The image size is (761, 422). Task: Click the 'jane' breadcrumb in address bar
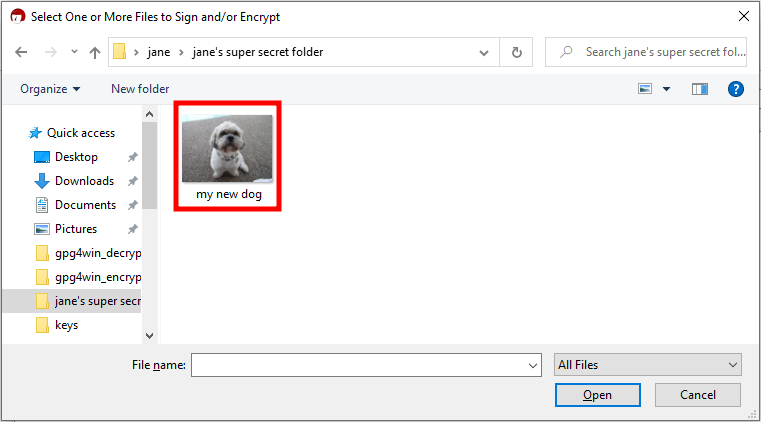pos(158,52)
